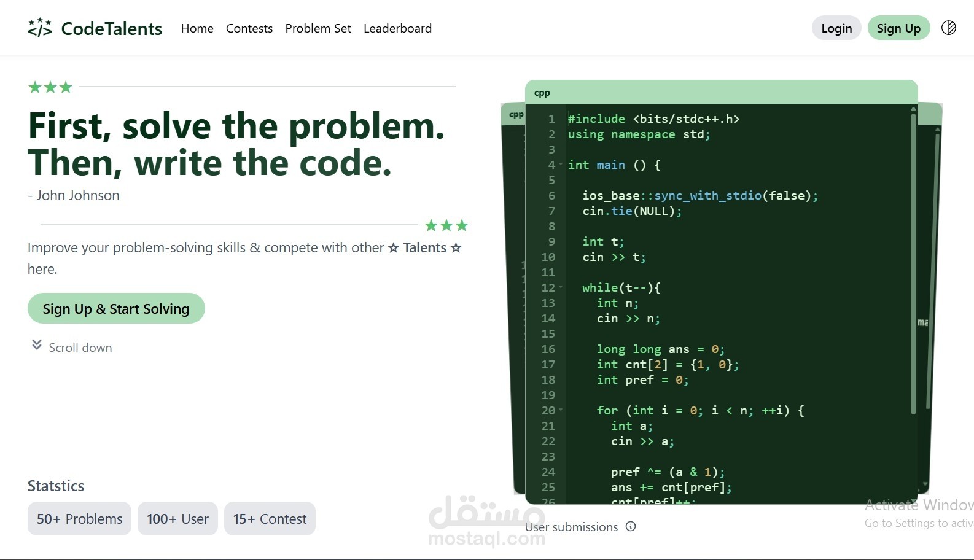Click the '- John Johnson' attribution text
Image resolution: width=974 pixels, height=560 pixels.
[x=74, y=195]
